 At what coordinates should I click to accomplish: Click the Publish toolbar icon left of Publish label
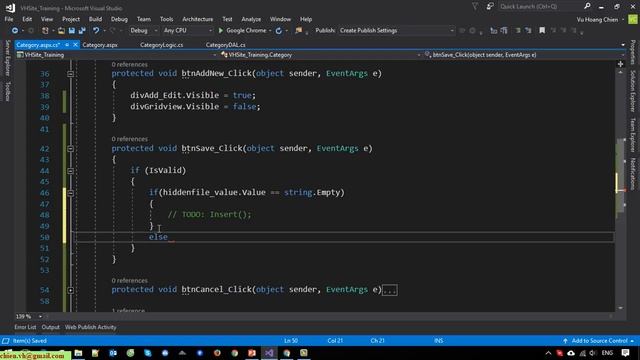click(x=299, y=31)
